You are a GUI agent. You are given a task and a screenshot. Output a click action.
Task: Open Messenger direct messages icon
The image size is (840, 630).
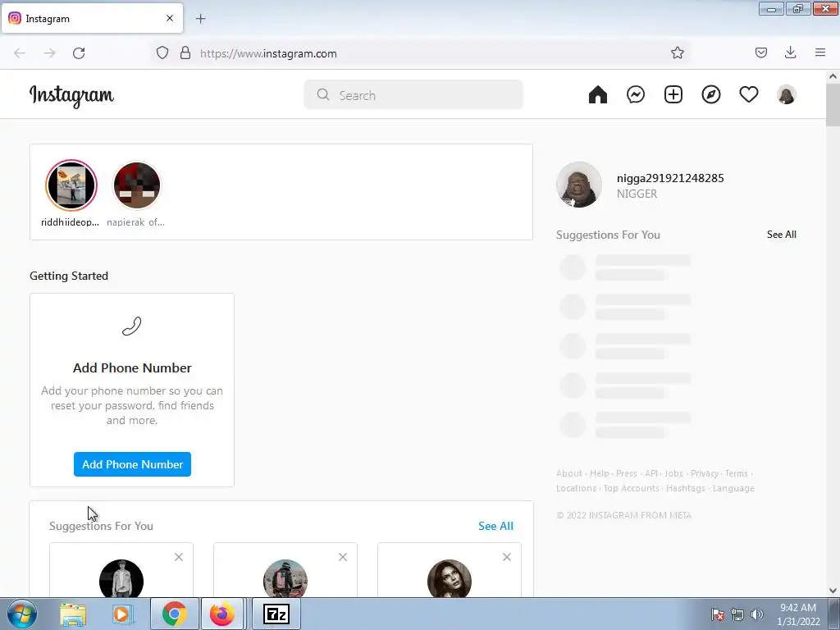(636, 95)
